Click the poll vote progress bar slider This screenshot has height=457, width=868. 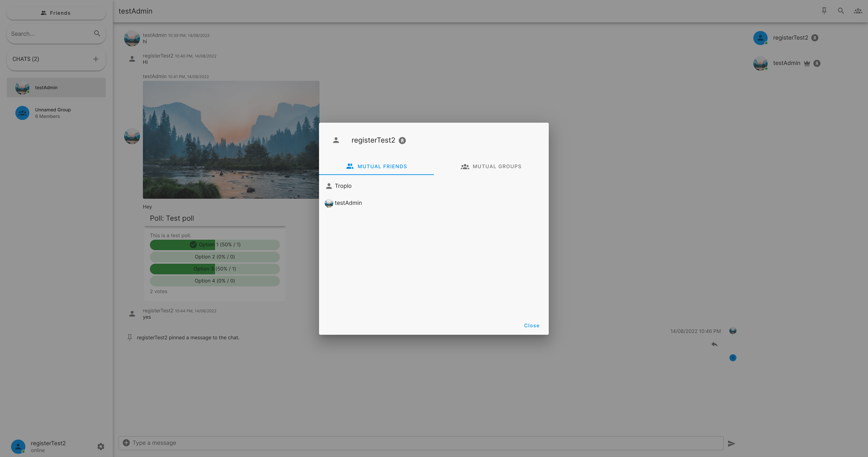pyautogui.click(x=215, y=244)
